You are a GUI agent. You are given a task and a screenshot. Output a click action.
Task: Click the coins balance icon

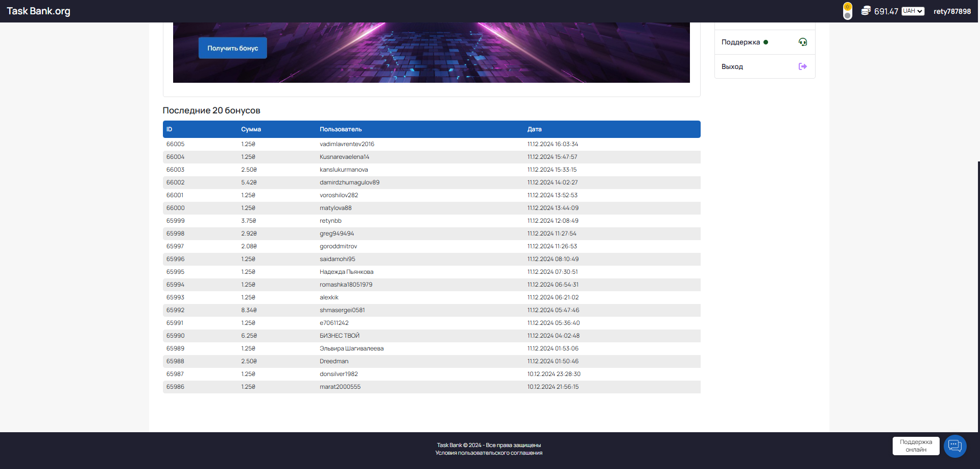coord(866,11)
